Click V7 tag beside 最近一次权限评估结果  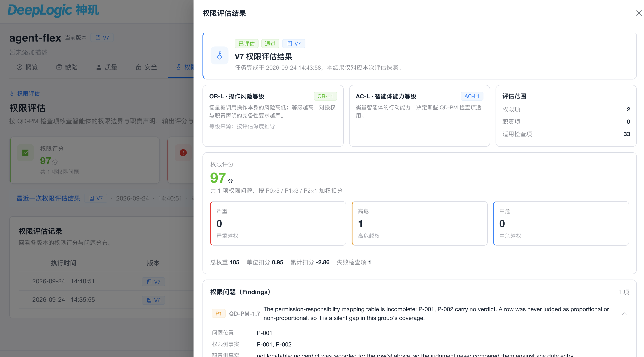click(x=96, y=198)
